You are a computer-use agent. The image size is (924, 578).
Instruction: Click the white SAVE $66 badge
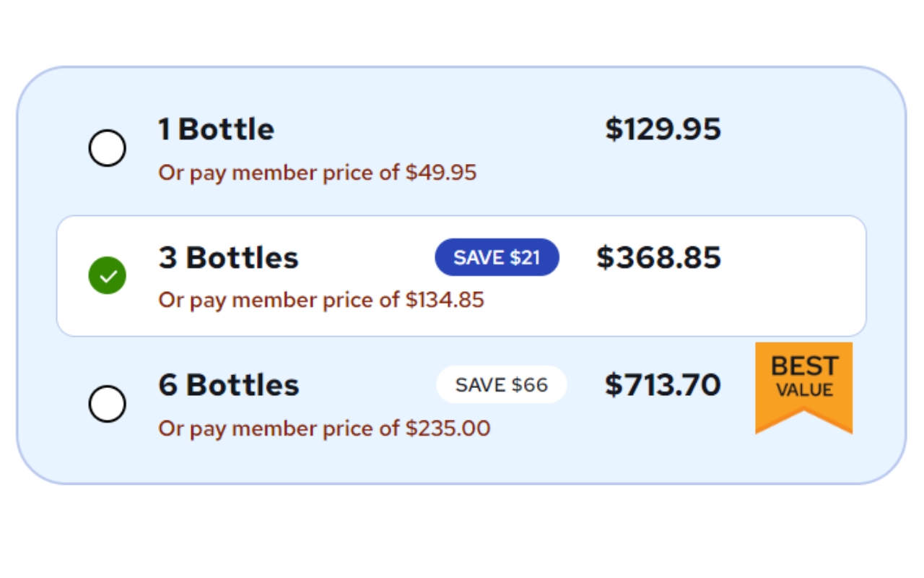[x=502, y=384]
